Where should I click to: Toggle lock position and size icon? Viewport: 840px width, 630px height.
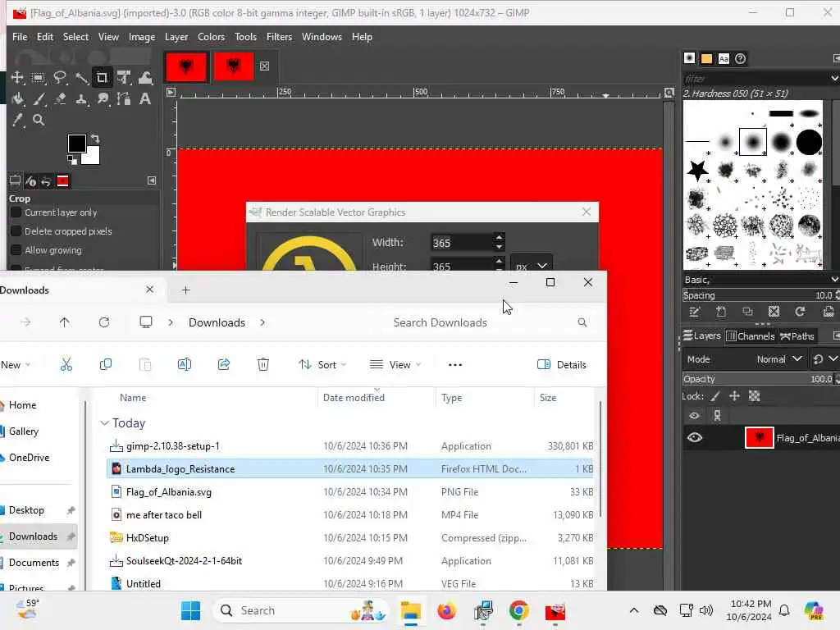734,396
